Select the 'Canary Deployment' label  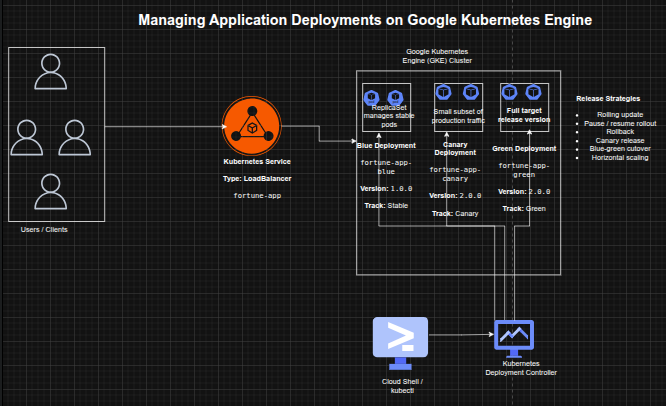point(455,148)
